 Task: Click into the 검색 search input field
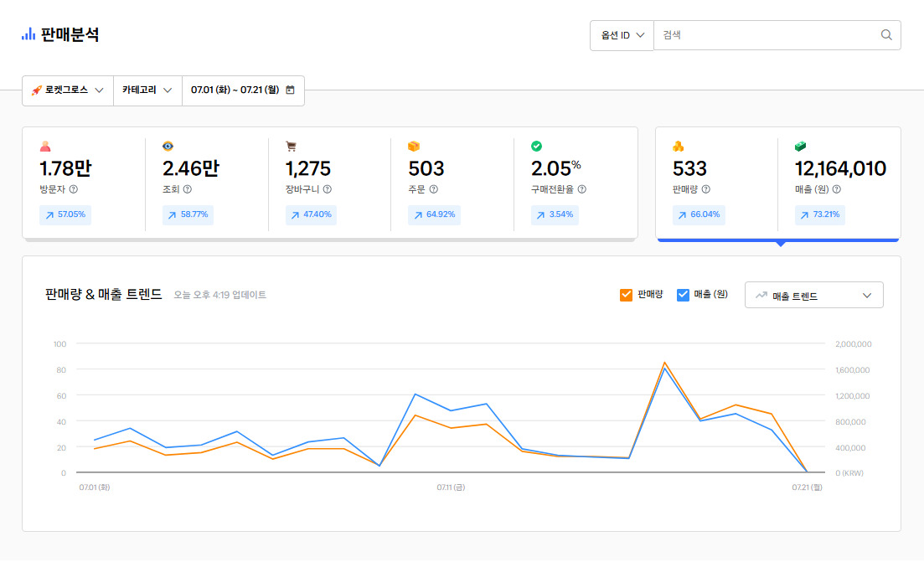[762, 35]
